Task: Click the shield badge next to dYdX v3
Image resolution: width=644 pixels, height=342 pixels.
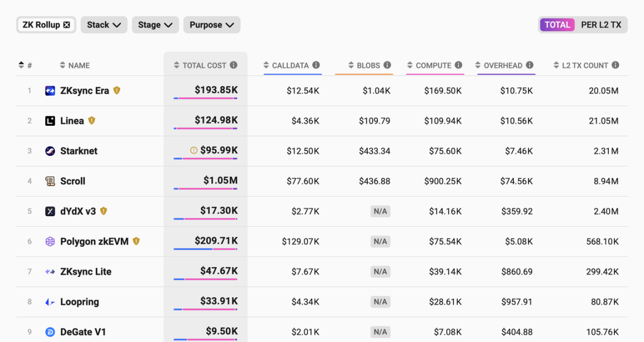Action: (x=103, y=211)
